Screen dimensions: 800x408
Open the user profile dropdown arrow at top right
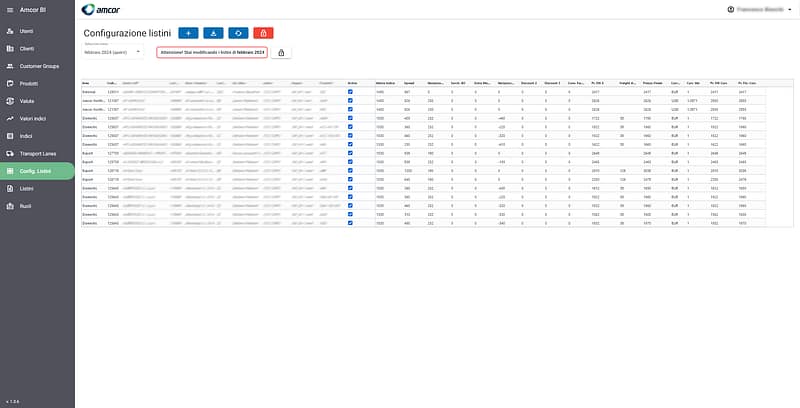point(791,10)
